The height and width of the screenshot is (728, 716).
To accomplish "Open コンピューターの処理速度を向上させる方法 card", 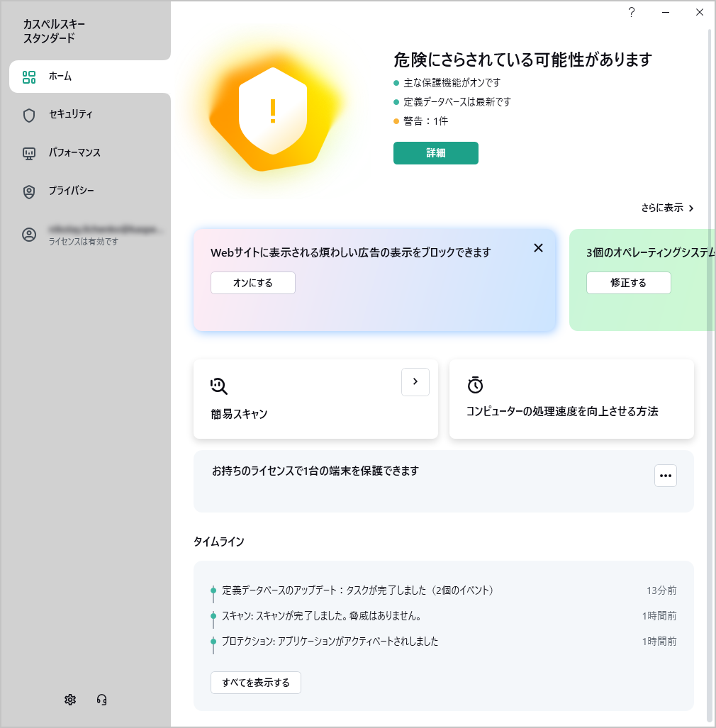I will click(x=571, y=399).
